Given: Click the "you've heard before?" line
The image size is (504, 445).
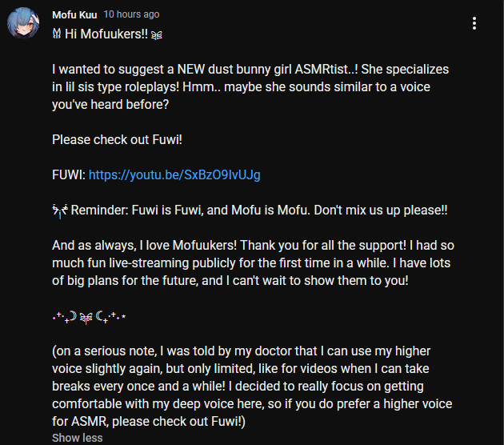Looking at the screenshot, I should click(x=110, y=105).
